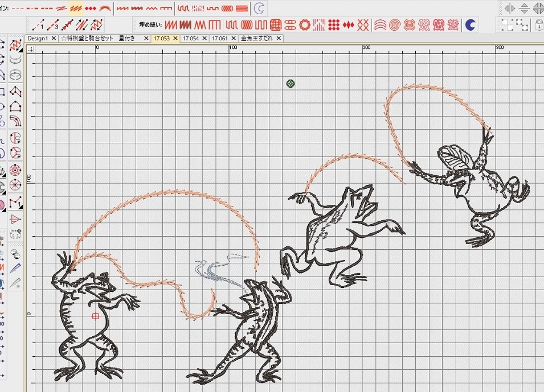
Task: Select the long-dash triple run outline stitch
Action: click(x=46, y=8)
